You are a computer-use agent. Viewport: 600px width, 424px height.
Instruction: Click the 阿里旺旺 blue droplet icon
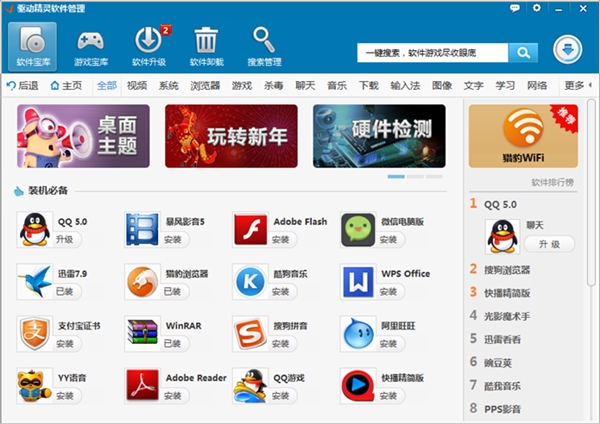click(x=358, y=333)
